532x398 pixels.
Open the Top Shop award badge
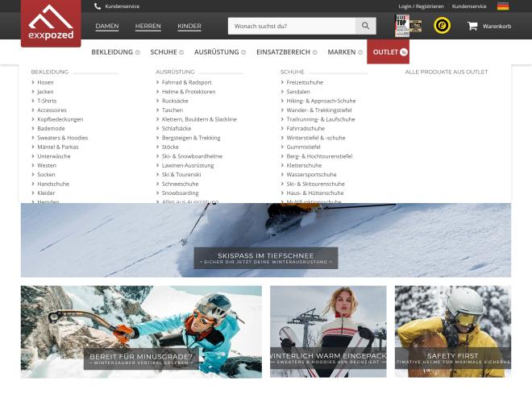click(408, 26)
